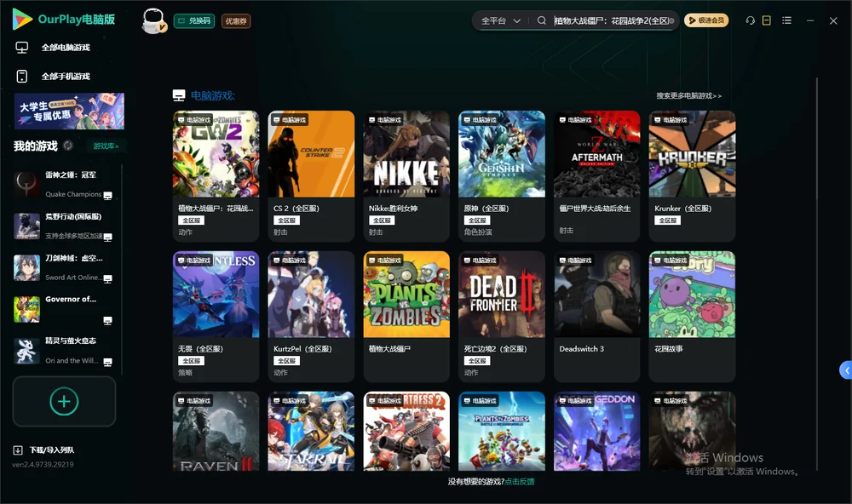Open the 原神 Genshin Impact card
This screenshot has height=504, width=852.
point(502,176)
